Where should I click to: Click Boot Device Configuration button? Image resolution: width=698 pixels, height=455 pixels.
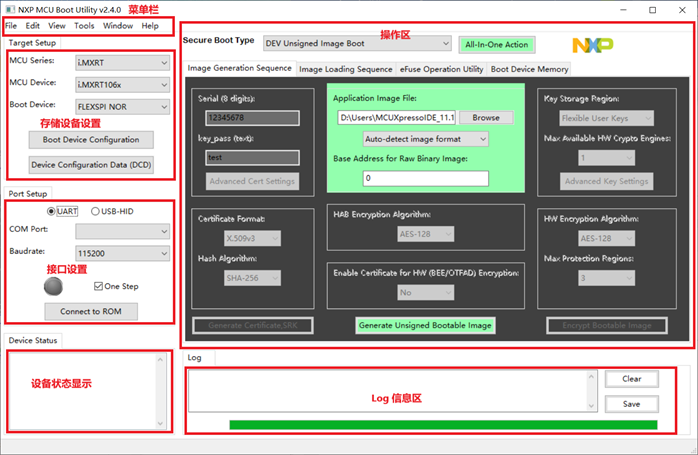[91, 140]
